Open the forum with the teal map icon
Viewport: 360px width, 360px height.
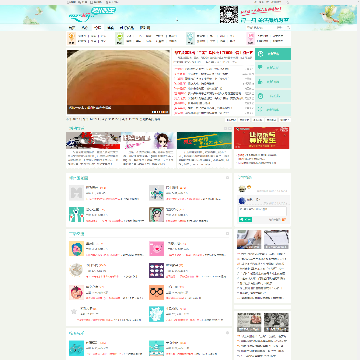pos(156,314)
